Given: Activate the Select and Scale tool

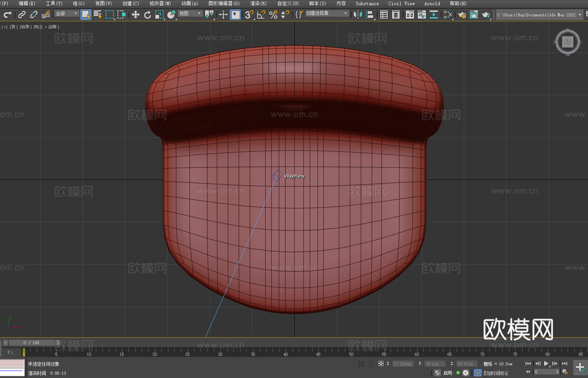Looking at the screenshot, I should [x=159, y=14].
